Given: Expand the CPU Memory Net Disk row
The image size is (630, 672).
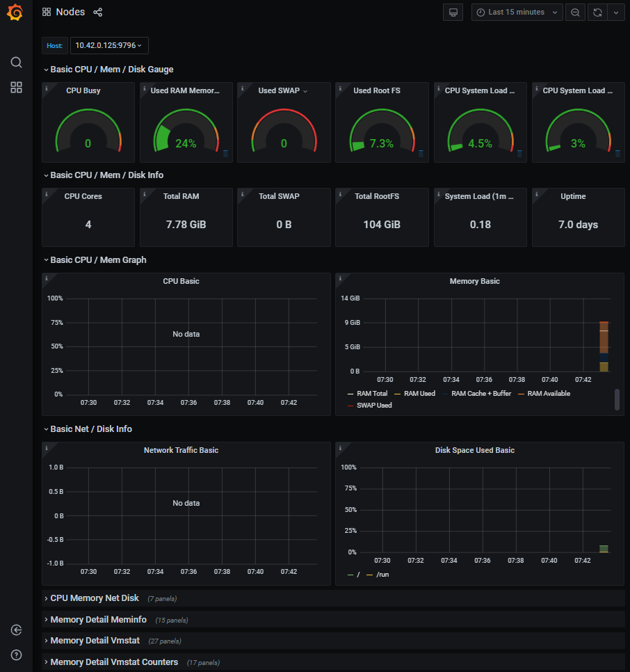Looking at the screenshot, I should tap(94, 598).
